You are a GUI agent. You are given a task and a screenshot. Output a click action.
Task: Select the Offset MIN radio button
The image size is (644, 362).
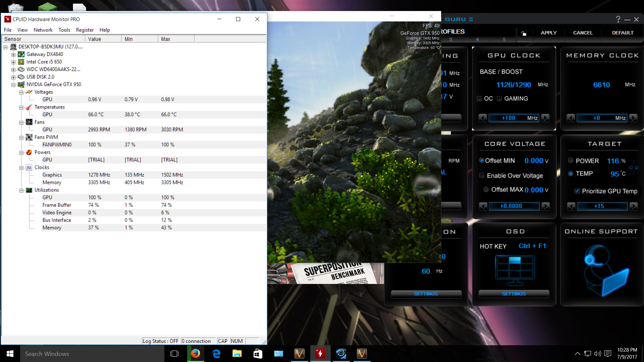[482, 161]
